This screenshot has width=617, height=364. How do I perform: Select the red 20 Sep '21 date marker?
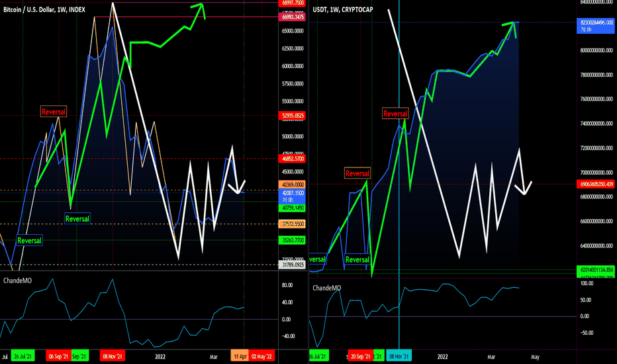(360, 357)
